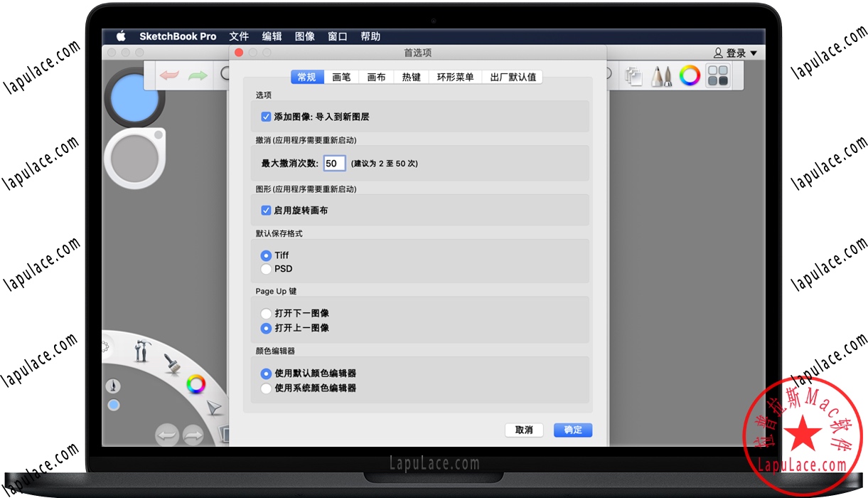Click the undo arrow in the top toolbar
Viewport: 868px width, 498px height.
point(169,75)
